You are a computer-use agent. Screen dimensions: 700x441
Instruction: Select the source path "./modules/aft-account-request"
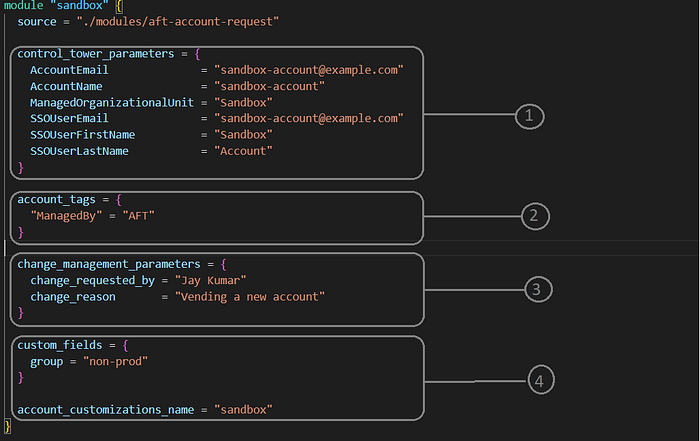pos(178,22)
